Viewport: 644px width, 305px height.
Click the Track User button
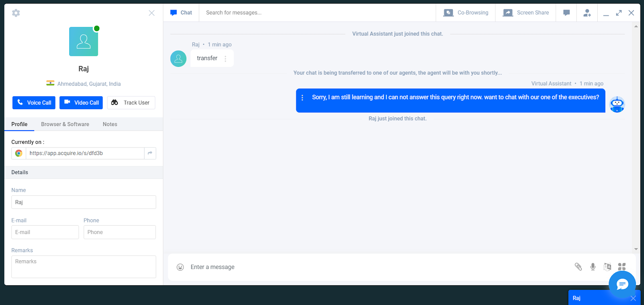(131, 103)
